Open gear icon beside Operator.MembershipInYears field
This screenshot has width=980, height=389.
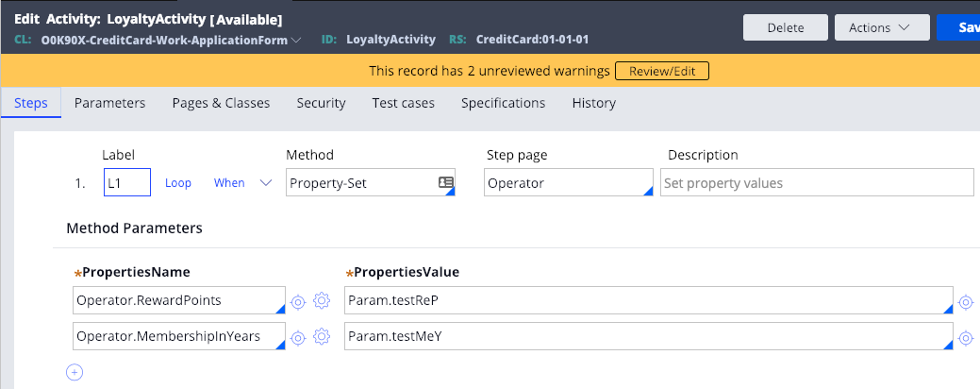[x=322, y=337]
